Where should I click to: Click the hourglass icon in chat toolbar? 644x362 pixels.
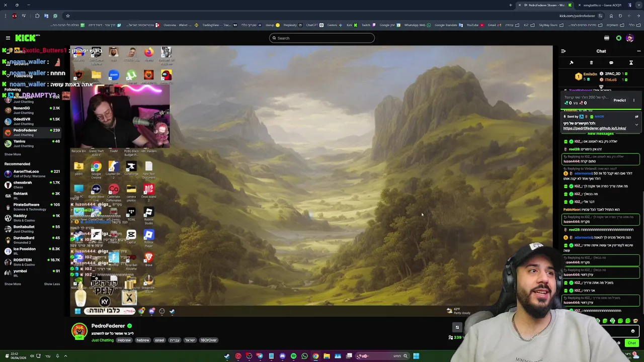(631, 63)
